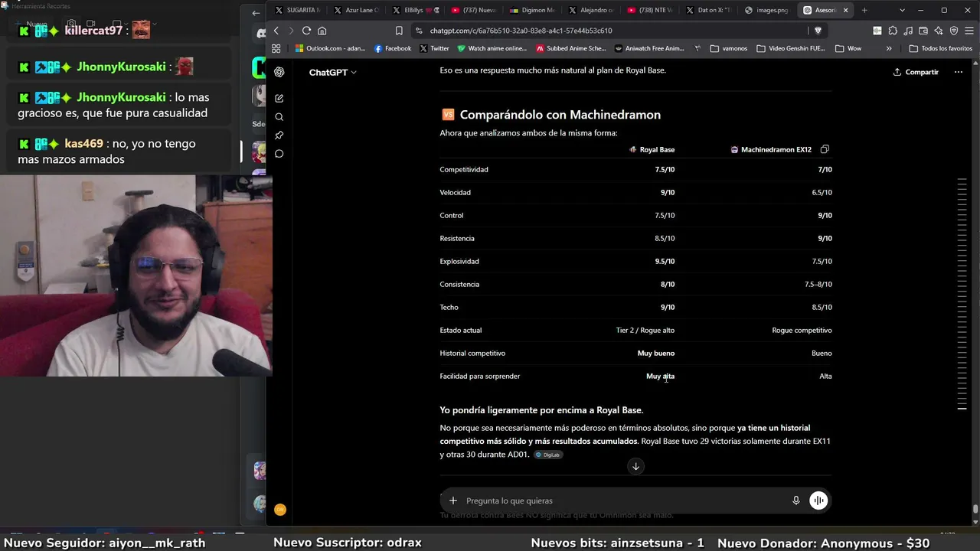Image resolution: width=980 pixels, height=551 pixels.
Task: Open a new browser tab
Action: (864, 10)
